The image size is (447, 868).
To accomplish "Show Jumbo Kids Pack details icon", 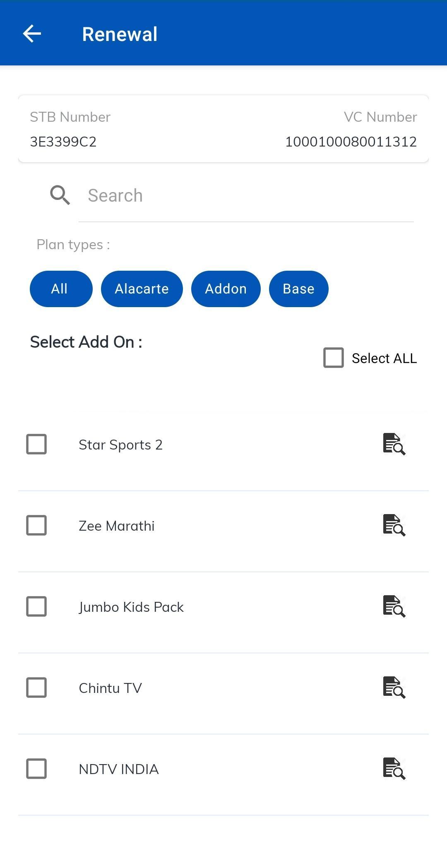I will [394, 606].
